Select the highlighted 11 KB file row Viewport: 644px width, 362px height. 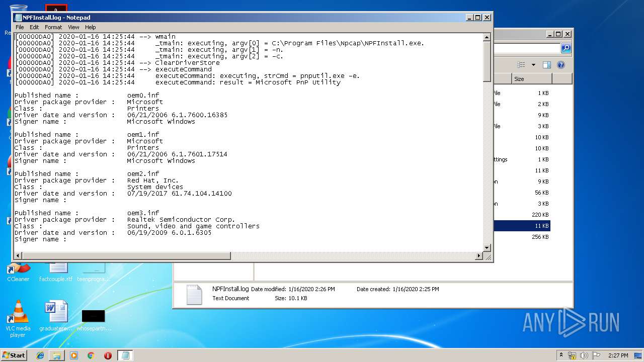pyautogui.click(x=522, y=226)
